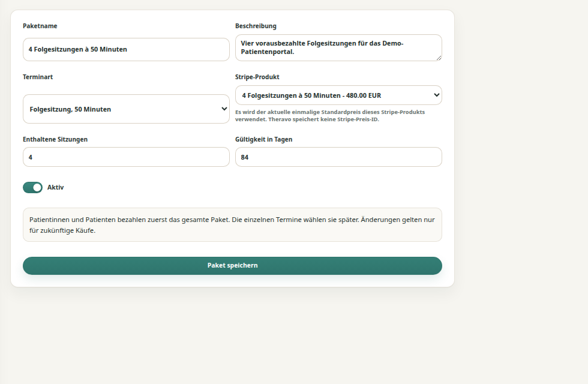This screenshot has width=588, height=384.
Task: Open the Terminart dropdown
Action: (x=126, y=109)
